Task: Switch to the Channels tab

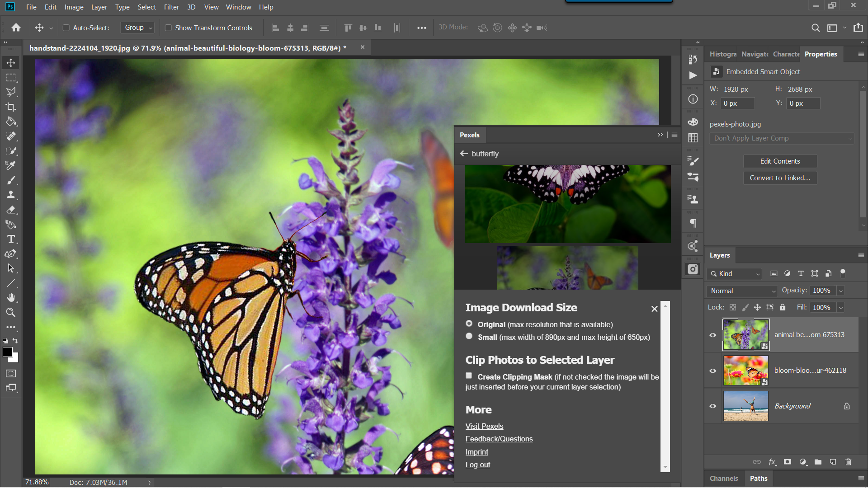Action: coord(723,478)
